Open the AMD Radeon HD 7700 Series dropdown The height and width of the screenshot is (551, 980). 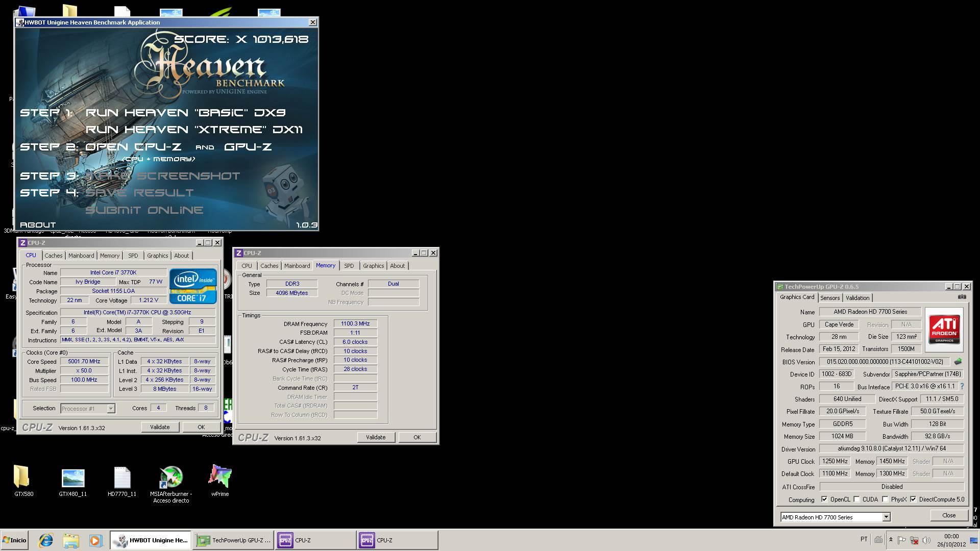(886, 517)
